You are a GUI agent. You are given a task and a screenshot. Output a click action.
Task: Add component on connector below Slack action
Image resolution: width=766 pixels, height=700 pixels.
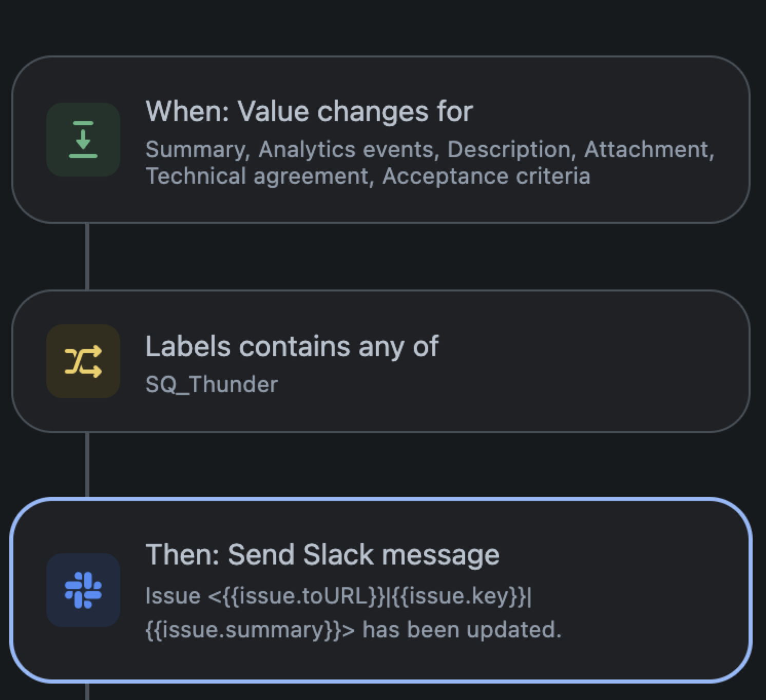(x=87, y=692)
